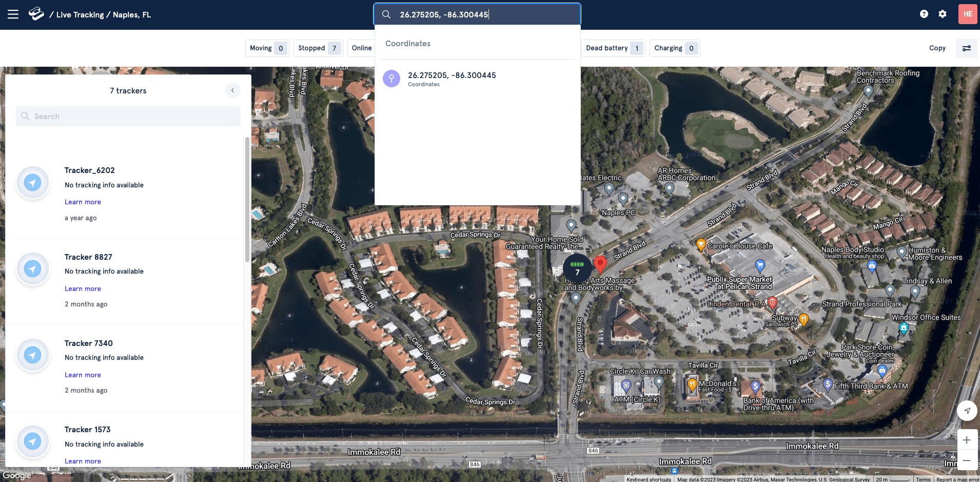This screenshot has height=482, width=980.
Task: Open map filter settings sliders icon
Action: point(967,48)
